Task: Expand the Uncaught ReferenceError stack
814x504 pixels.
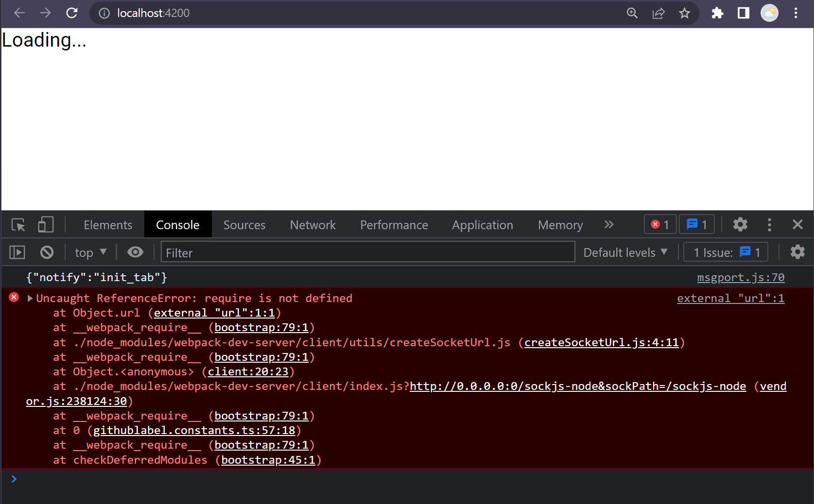Action: [x=30, y=298]
